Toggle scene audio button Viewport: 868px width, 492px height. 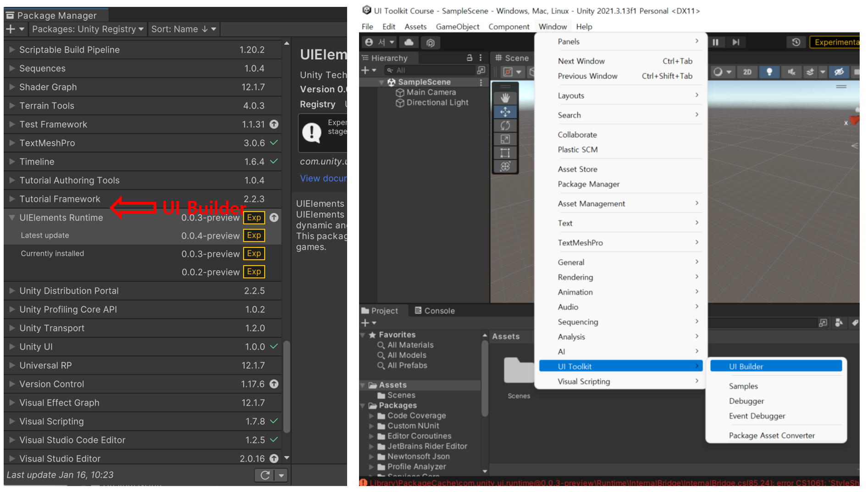click(x=791, y=72)
